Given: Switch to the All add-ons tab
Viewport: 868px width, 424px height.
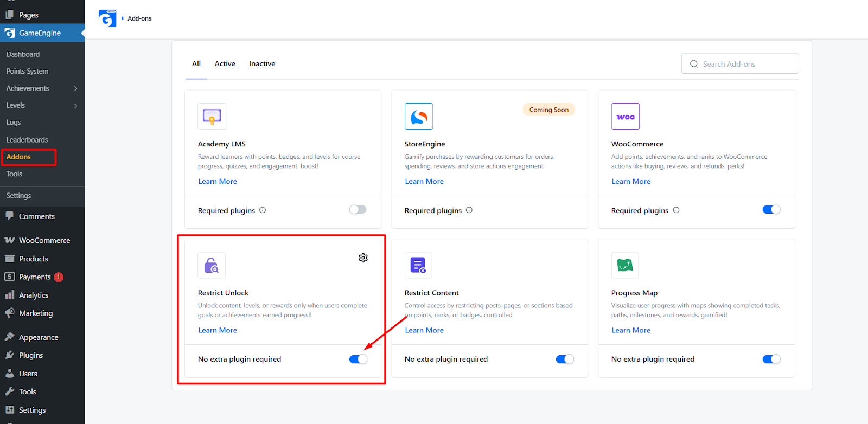Looking at the screenshot, I should 196,64.
